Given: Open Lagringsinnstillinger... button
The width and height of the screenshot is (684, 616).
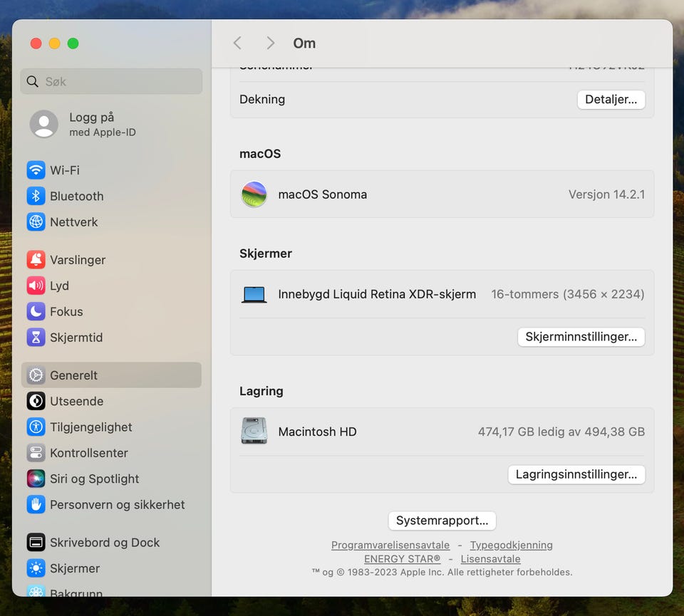Looking at the screenshot, I should [x=576, y=474].
